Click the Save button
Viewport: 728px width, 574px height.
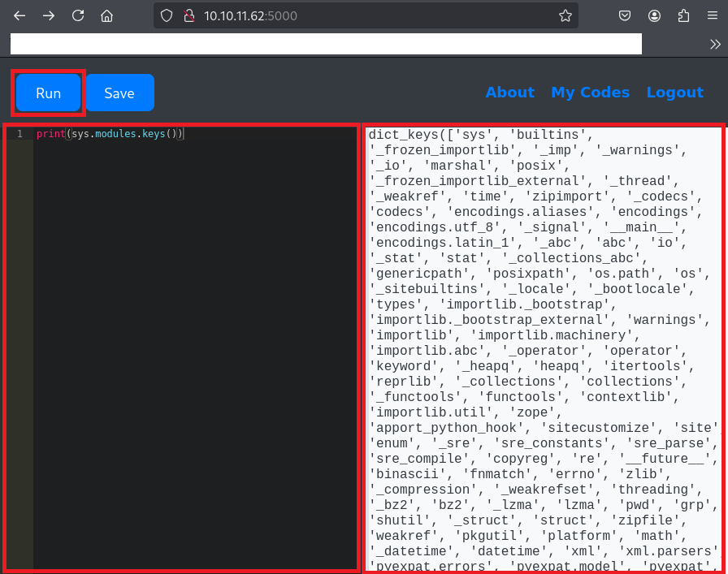click(119, 93)
